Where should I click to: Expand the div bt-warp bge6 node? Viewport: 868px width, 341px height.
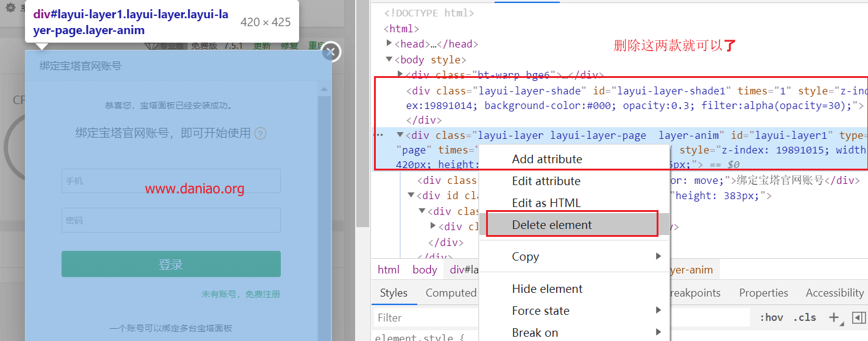(400, 74)
